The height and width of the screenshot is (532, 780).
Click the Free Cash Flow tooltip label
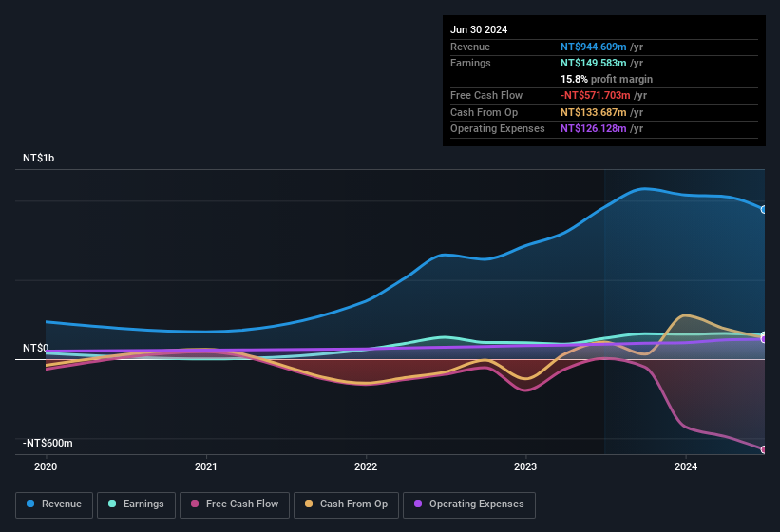pyautogui.click(x=486, y=95)
